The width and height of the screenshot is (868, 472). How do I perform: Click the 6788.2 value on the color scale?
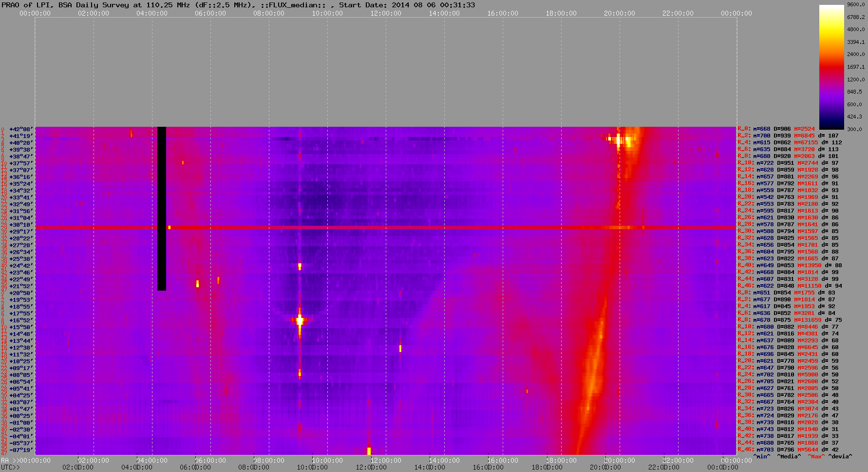click(856, 17)
